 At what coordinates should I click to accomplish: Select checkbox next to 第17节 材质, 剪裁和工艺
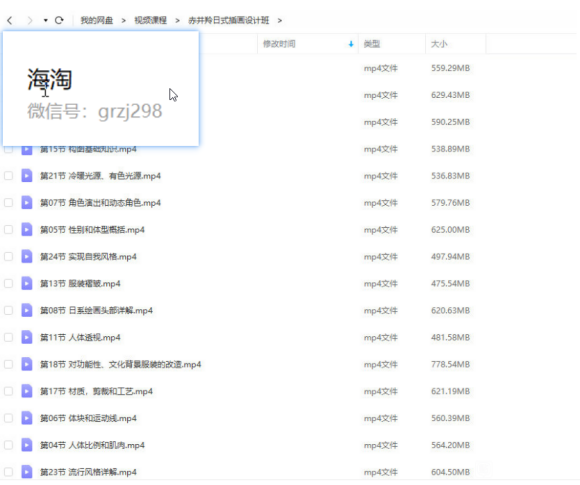tap(8, 391)
